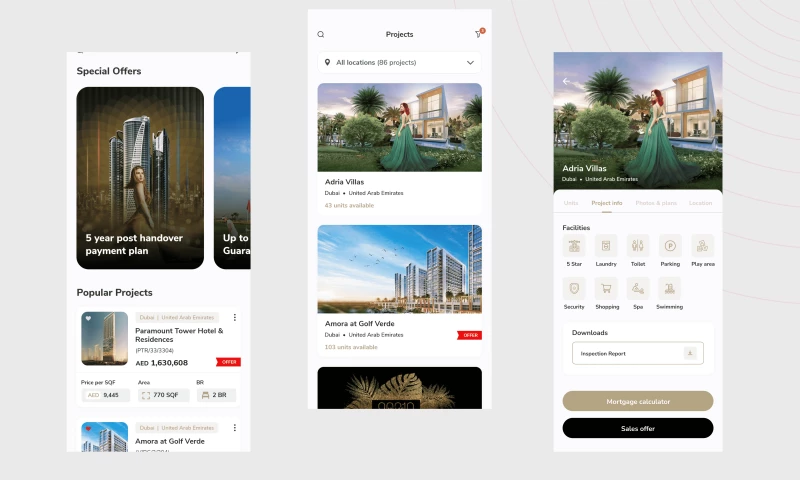This screenshot has height=480, width=800.
Task: Switch to the Location tab
Action: (x=700, y=203)
